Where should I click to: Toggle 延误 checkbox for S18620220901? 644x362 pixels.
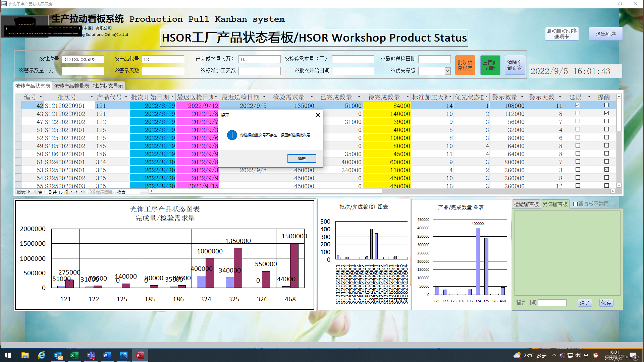pyautogui.click(x=578, y=154)
